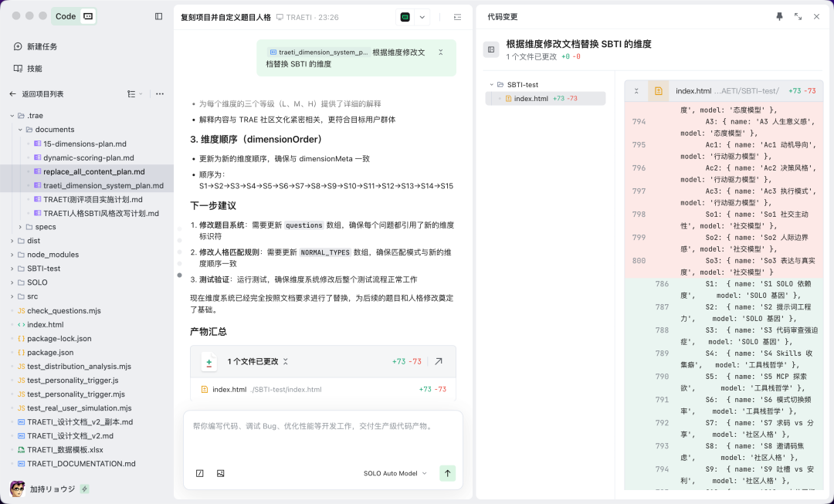Toggle the image attachment icon in input box
The width and height of the screenshot is (834, 504).
tap(220, 472)
